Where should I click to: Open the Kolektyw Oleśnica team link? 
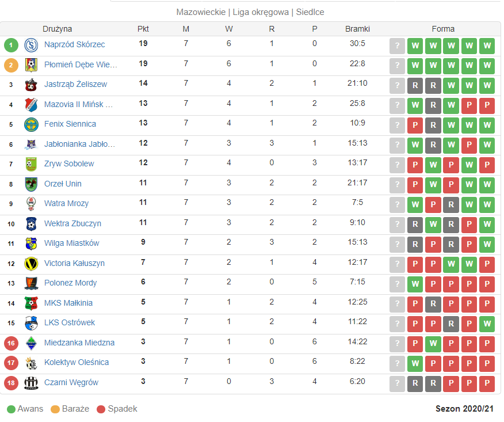pyautogui.click(x=77, y=363)
